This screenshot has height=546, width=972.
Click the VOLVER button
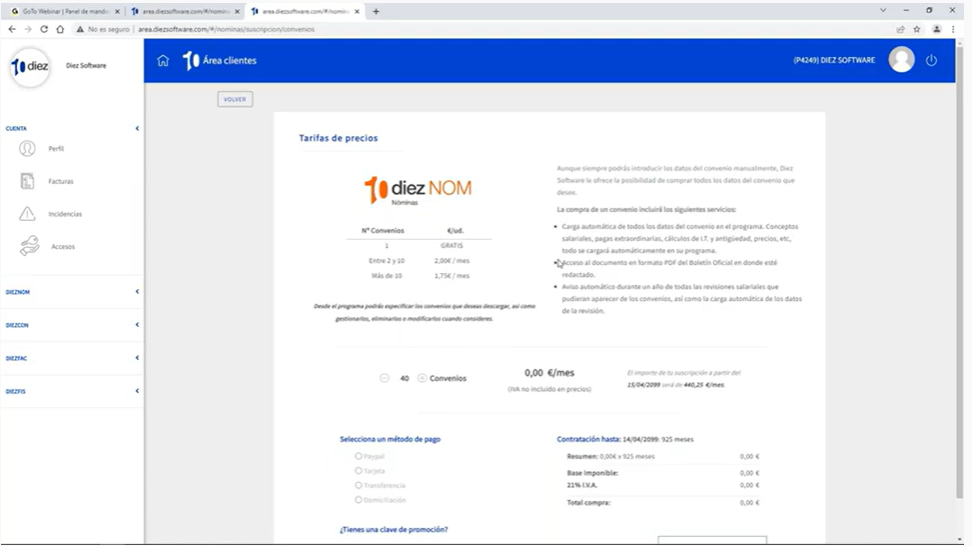tap(235, 99)
